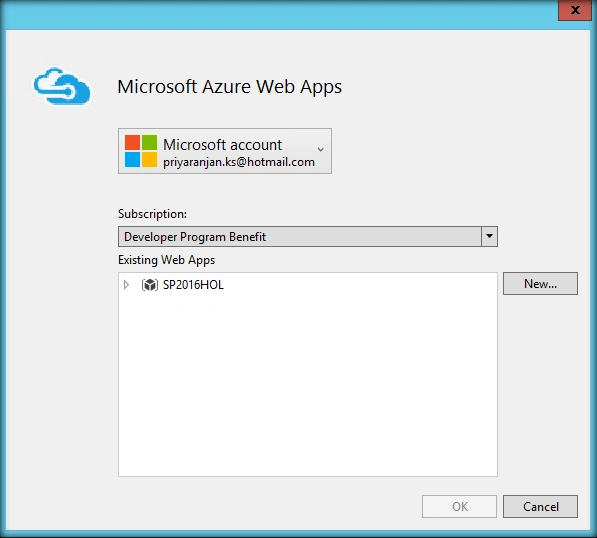The image size is (597, 538).
Task: Click the priyaranjan.ks@hotmail.com email text
Action: (239, 162)
